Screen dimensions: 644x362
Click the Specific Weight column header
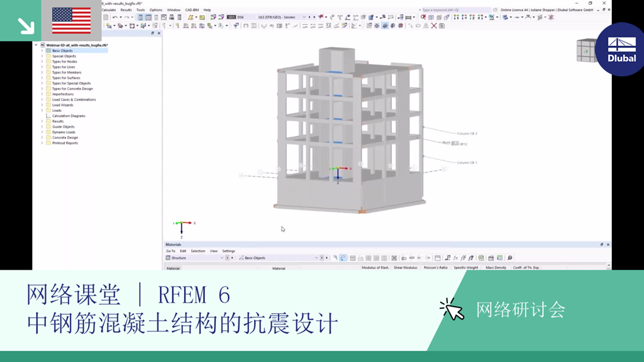coord(466,268)
